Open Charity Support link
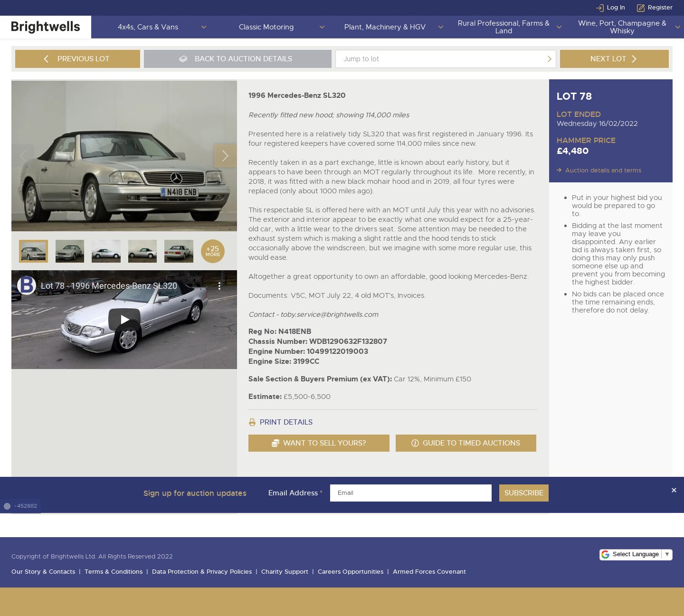Screen dimensions: 684x616 tap(285, 572)
